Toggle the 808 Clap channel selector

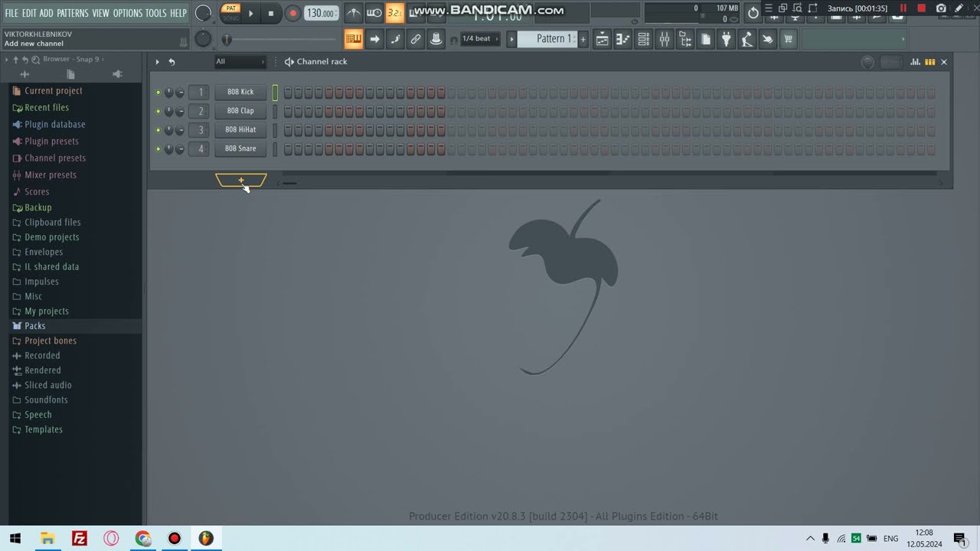pos(275,111)
